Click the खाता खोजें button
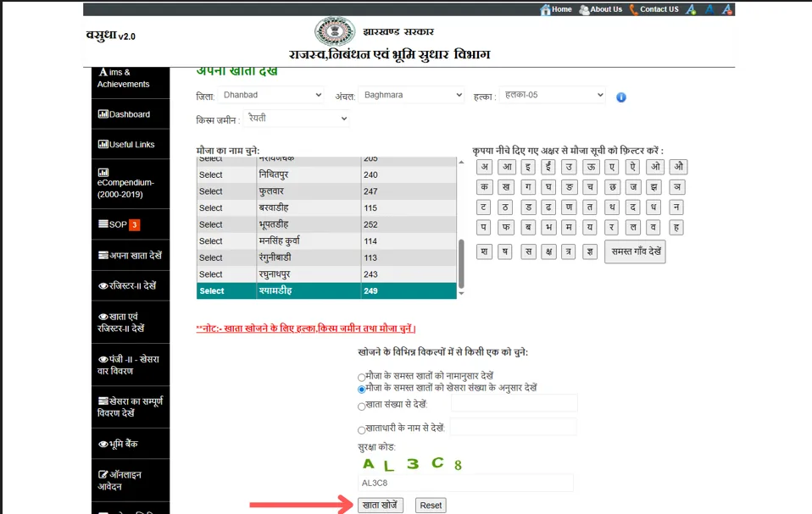This screenshot has height=514, width=812. tap(380, 506)
